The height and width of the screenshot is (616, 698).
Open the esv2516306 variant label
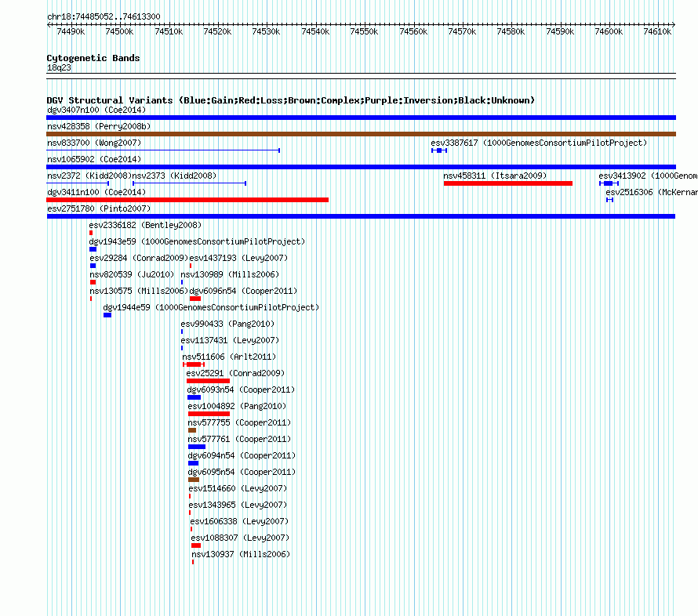coord(651,192)
